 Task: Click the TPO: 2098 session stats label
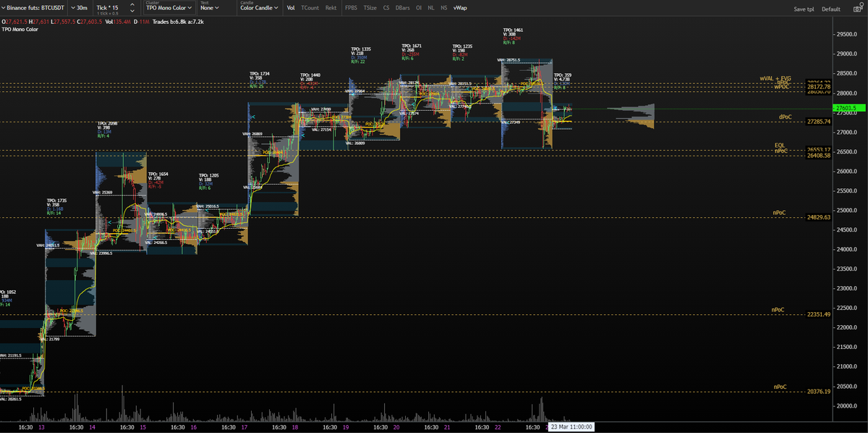(108, 124)
